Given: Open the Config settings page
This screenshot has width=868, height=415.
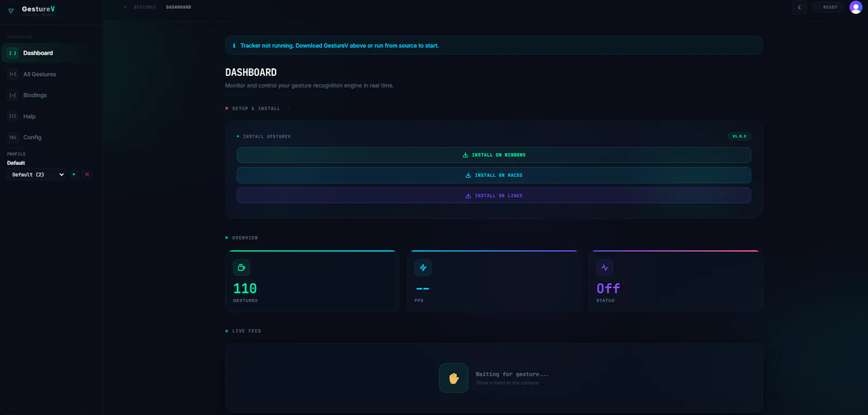Looking at the screenshot, I should (x=51, y=137).
